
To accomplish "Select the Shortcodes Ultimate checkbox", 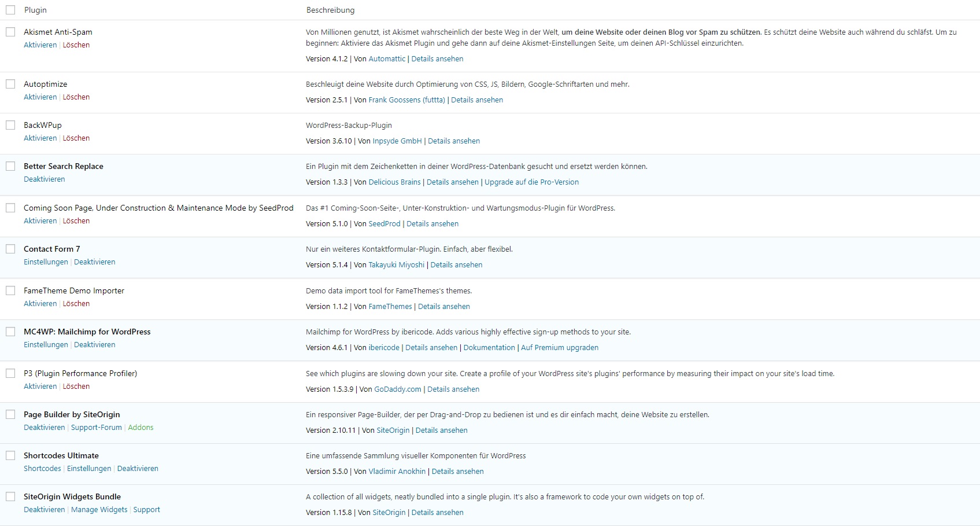I will (10, 455).
